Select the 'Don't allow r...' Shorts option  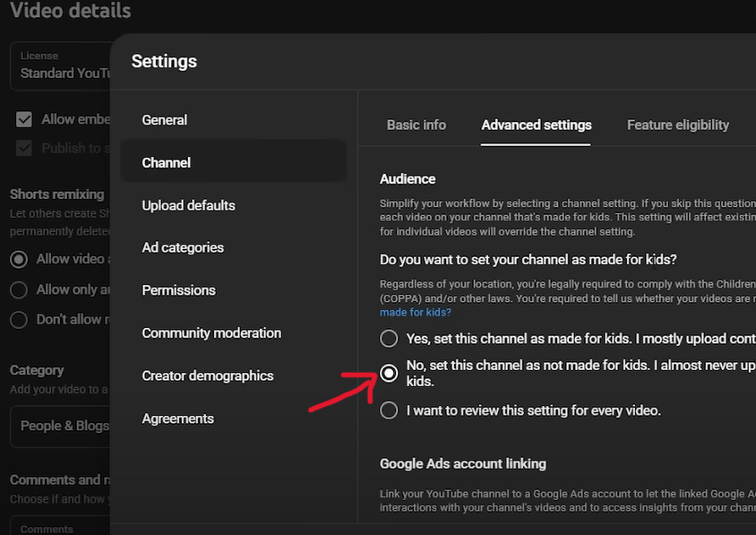pyautogui.click(x=18, y=320)
